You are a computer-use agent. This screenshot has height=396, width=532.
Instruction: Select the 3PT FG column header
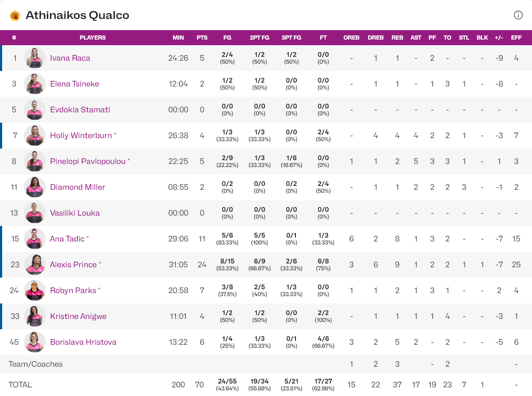point(291,37)
